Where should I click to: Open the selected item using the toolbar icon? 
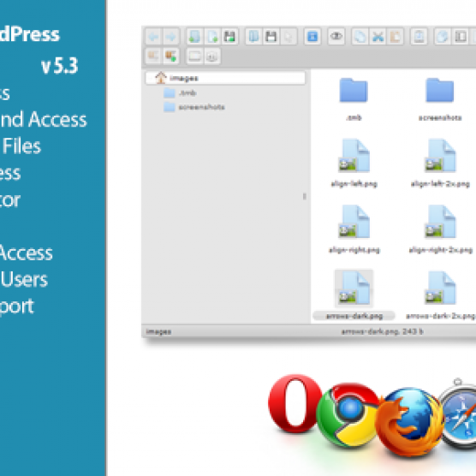[253, 37]
